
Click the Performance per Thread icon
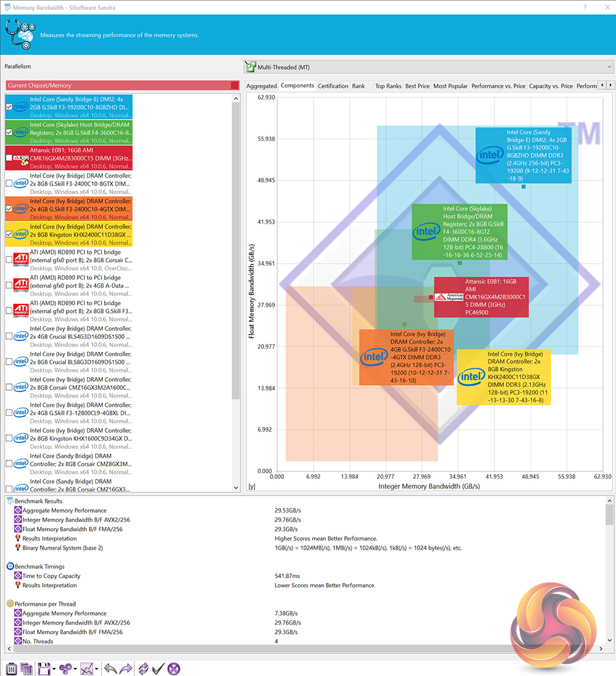[10, 604]
